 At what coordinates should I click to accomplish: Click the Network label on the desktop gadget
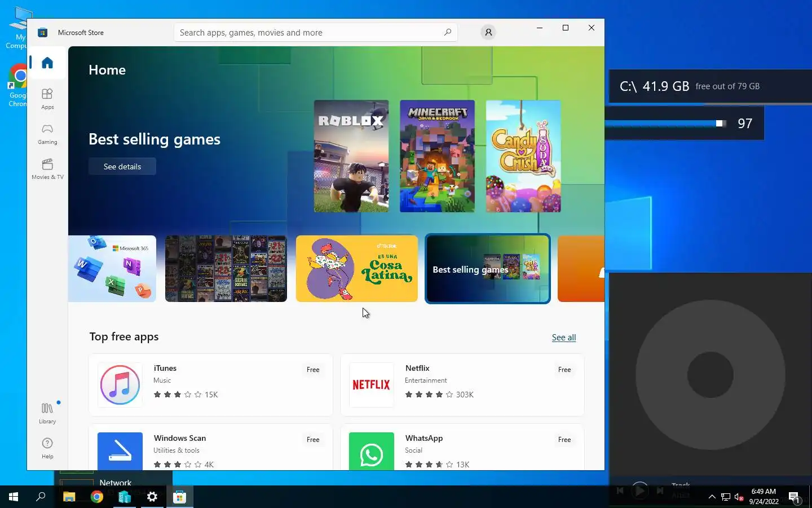click(x=115, y=483)
